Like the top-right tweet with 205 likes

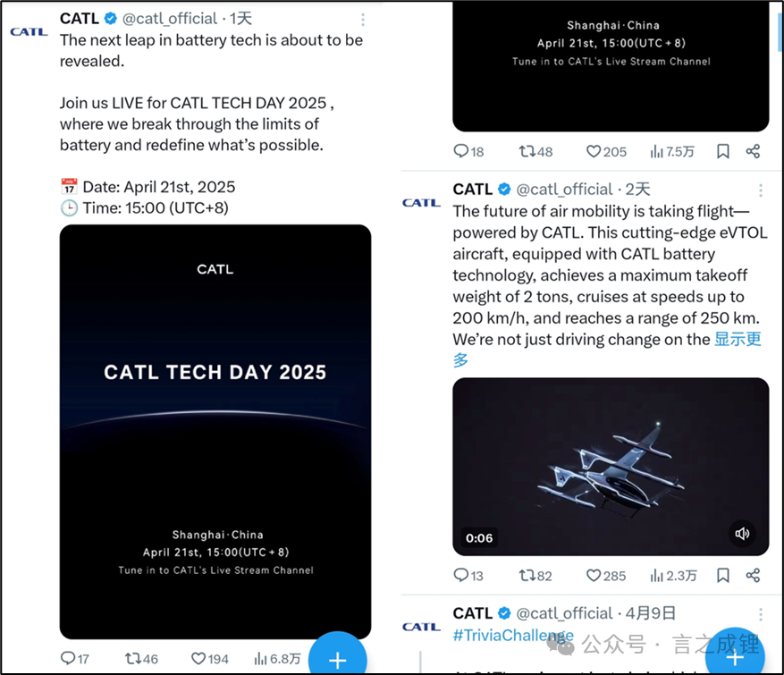605,151
